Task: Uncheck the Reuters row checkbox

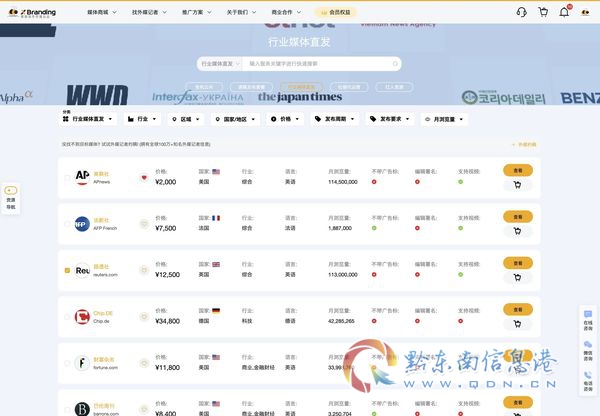Action: (67, 270)
